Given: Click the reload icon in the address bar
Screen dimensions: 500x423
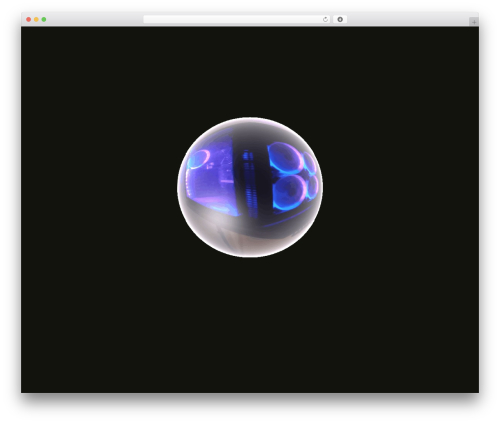Looking at the screenshot, I should coord(325,20).
